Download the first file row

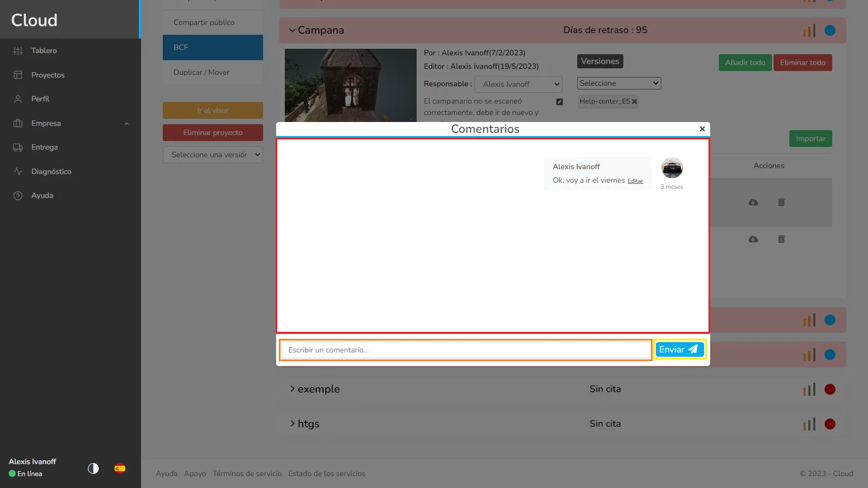[754, 202]
